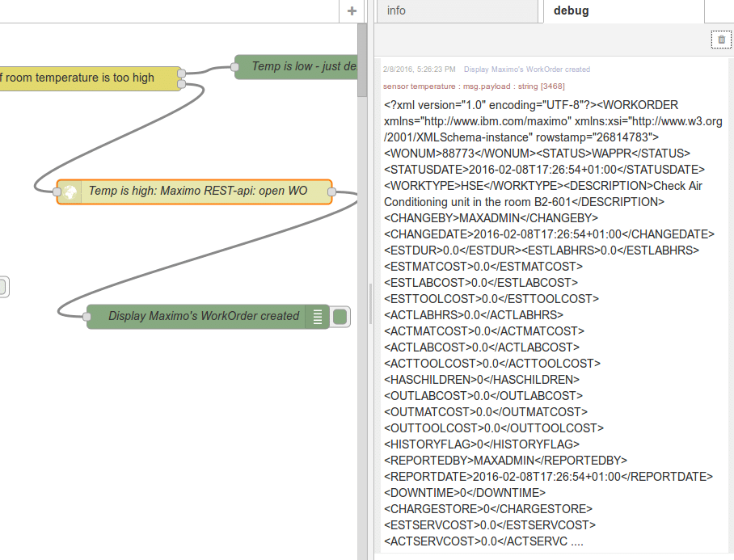Click the ACTLABHRS line in payload
Image resolution: width=734 pixels, height=560 pixels.
(x=473, y=315)
